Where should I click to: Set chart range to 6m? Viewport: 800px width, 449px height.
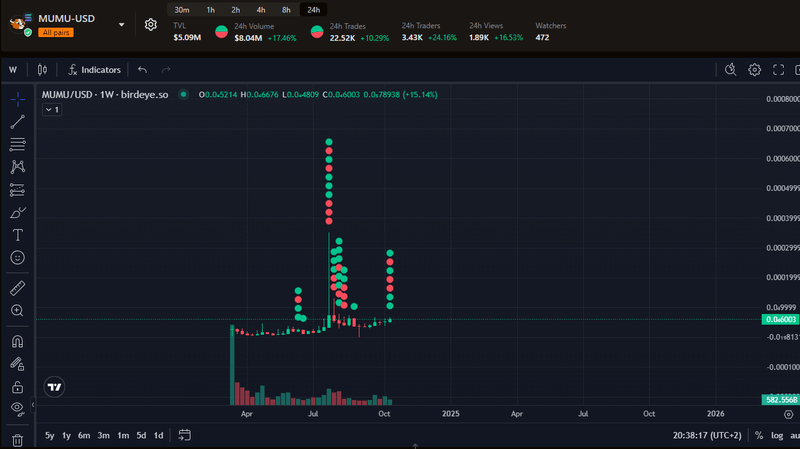(x=84, y=435)
